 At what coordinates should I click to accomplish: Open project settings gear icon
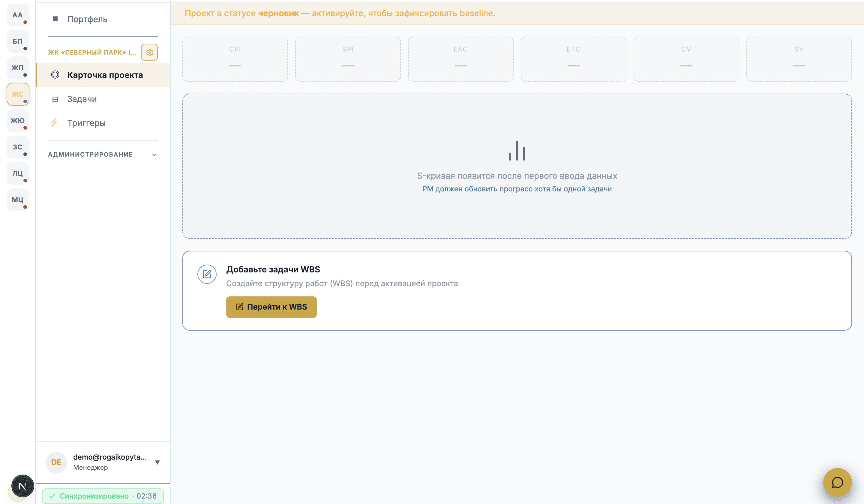(149, 52)
